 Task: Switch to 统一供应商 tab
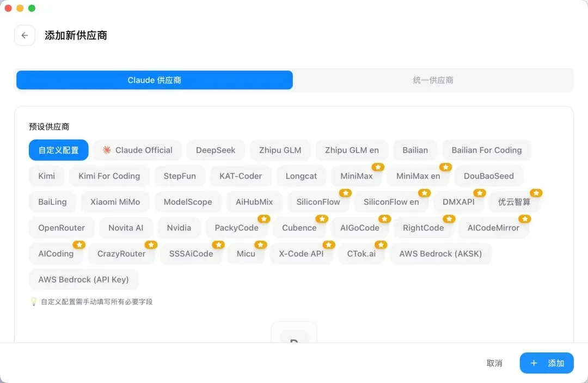tap(433, 80)
